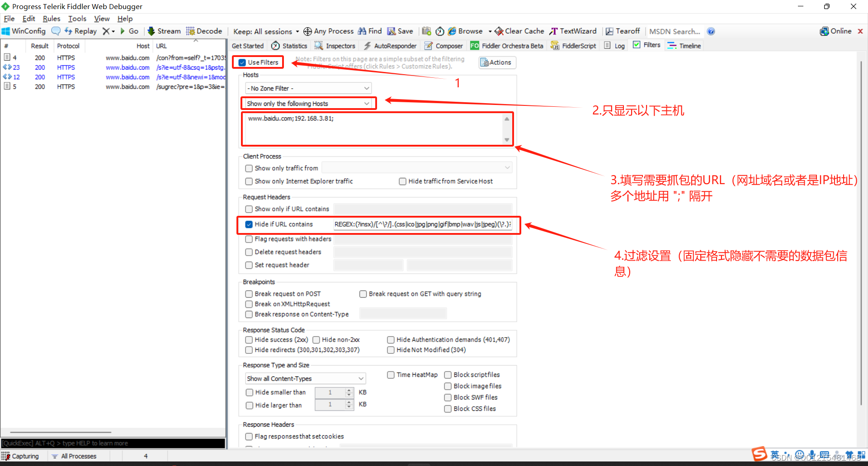Click the Hide if URL contains regex field
Screen dimensions: 868x466
(423, 224)
